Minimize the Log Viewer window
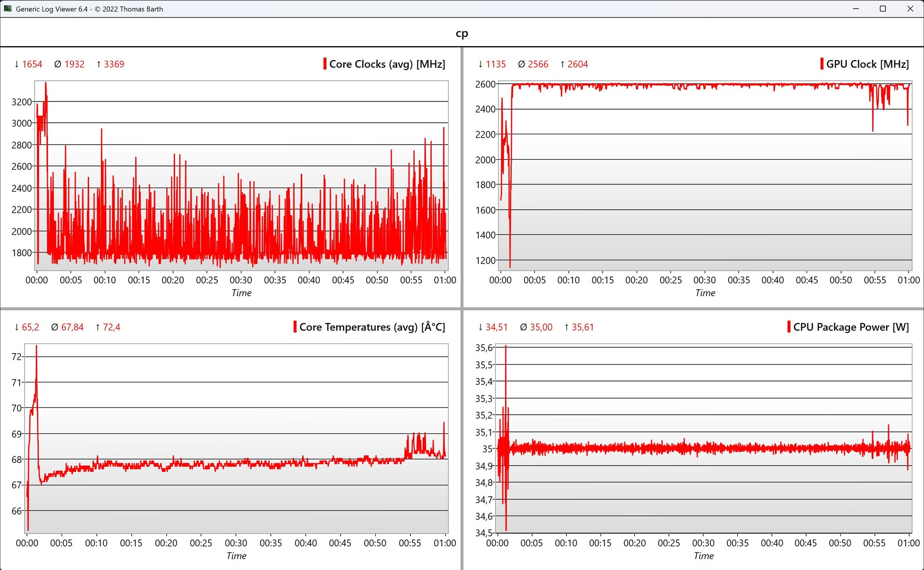This screenshot has width=924, height=570. click(856, 9)
